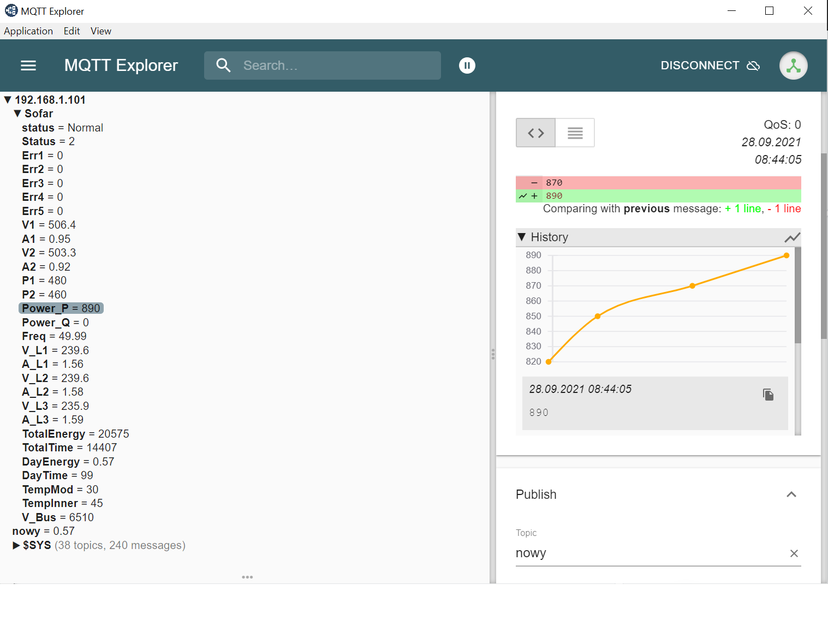Select the 'V_Bus = 6510' topic
The width and height of the screenshot is (828, 644).
[x=58, y=517]
